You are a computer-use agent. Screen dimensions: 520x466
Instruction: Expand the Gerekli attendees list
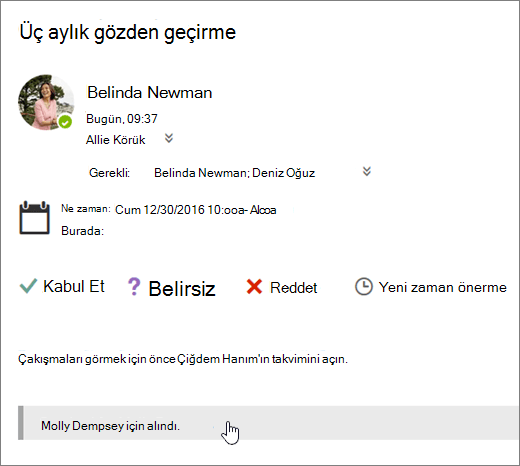pyautogui.click(x=367, y=171)
